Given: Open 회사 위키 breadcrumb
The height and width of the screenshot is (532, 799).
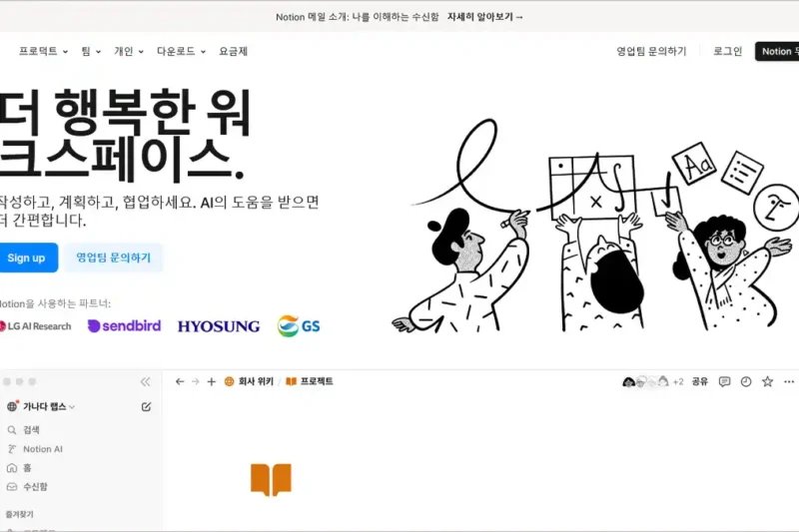Looking at the screenshot, I should [249, 381].
